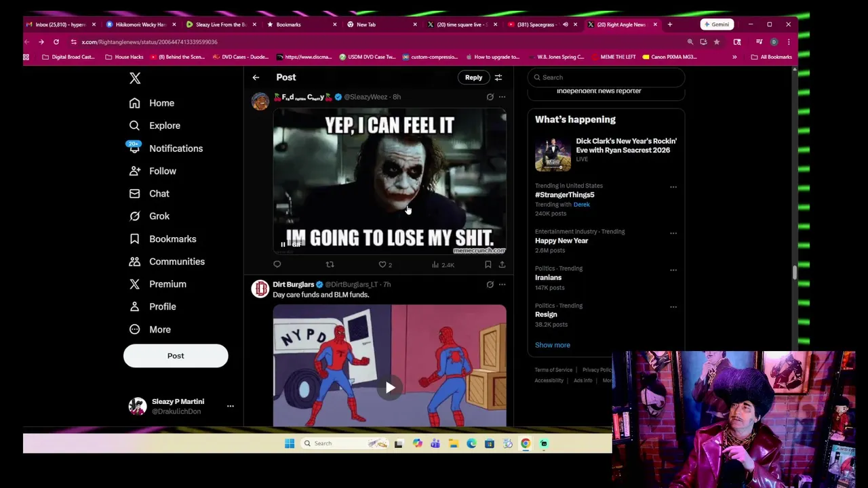Screen dimensions: 868x488
Task: Click the X logo home icon
Action: coord(135,78)
